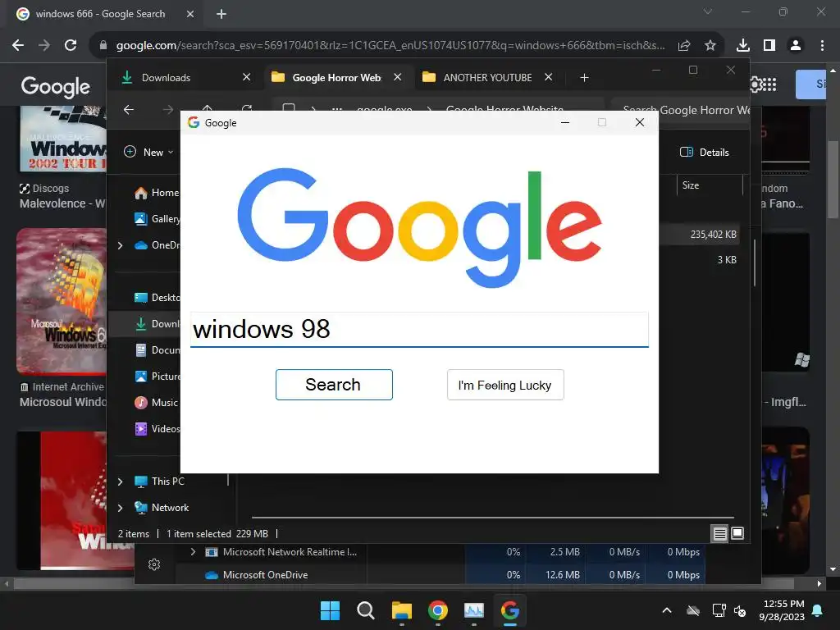This screenshot has height=630, width=840.
Task: Bookmark this page with the star icon
Action: click(x=710, y=46)
